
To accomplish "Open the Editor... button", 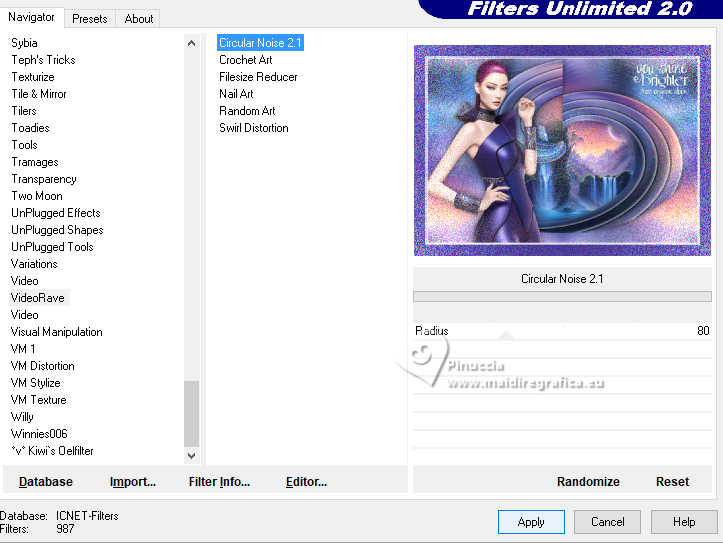I will pos(306,482).
